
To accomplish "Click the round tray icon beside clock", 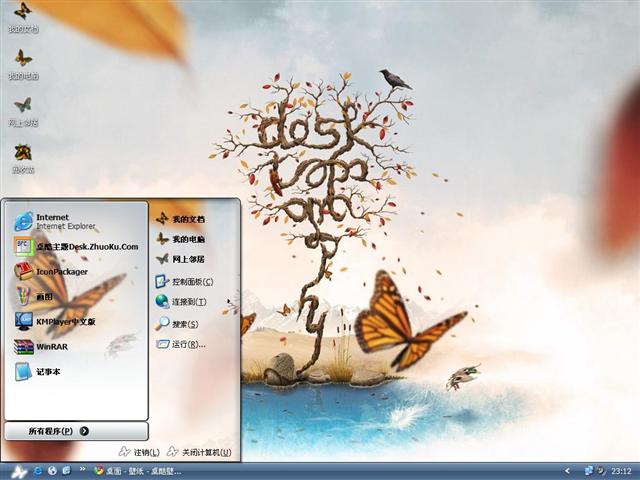I will tap(601, 471).
